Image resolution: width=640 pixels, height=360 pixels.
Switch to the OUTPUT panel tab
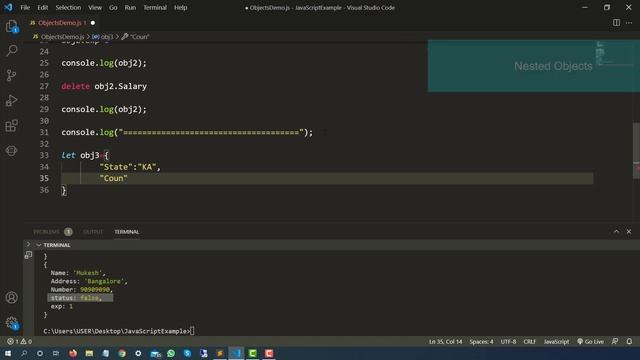93,232
